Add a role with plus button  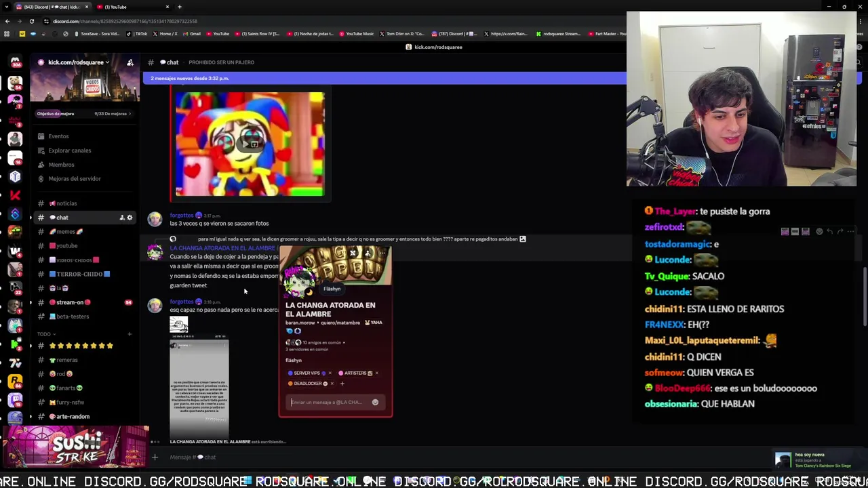click(342, 384)
